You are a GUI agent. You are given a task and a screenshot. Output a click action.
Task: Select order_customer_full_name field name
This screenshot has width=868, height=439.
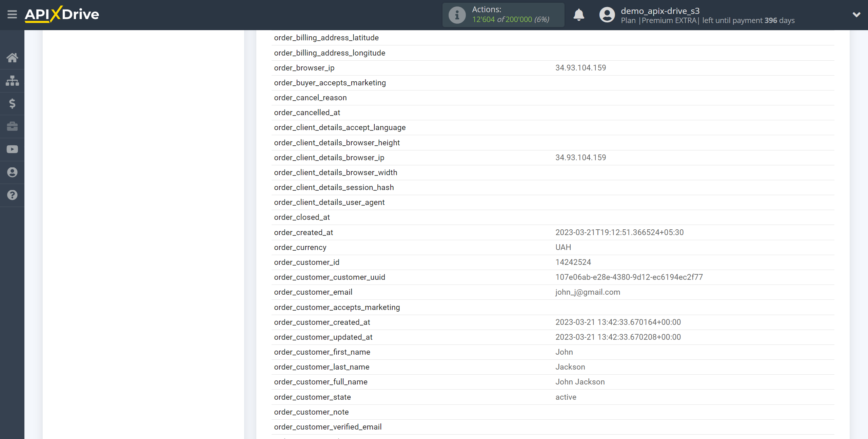tap(321, 382)
